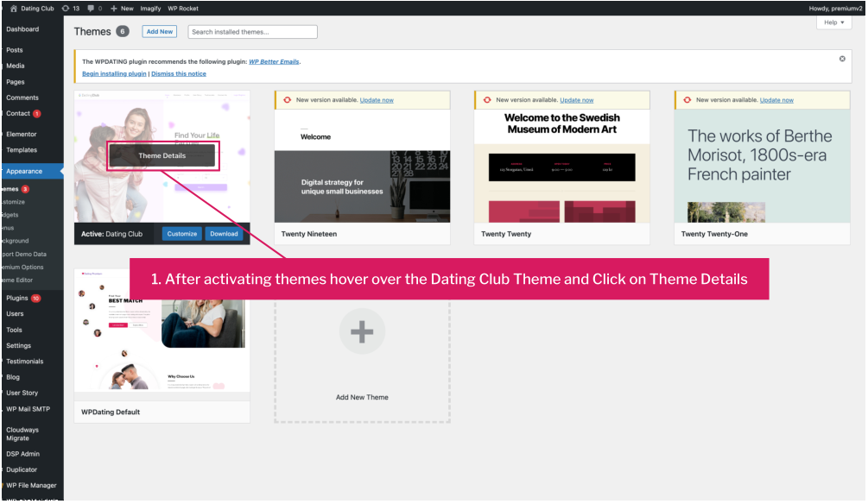Click the Dating Club home icon in admin bar
The image size is (868, 504).
[x=14, y=9]
